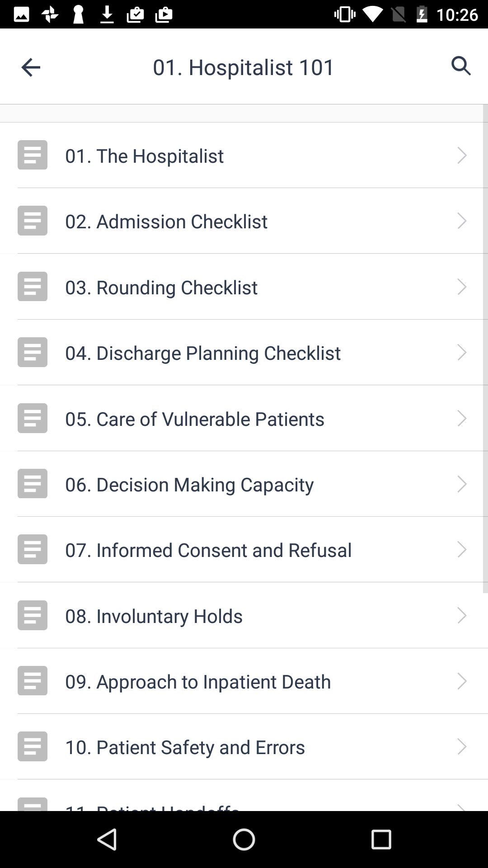
Task: Click document icon beside The Hospitalist
Action: click(x=33, y=155)
